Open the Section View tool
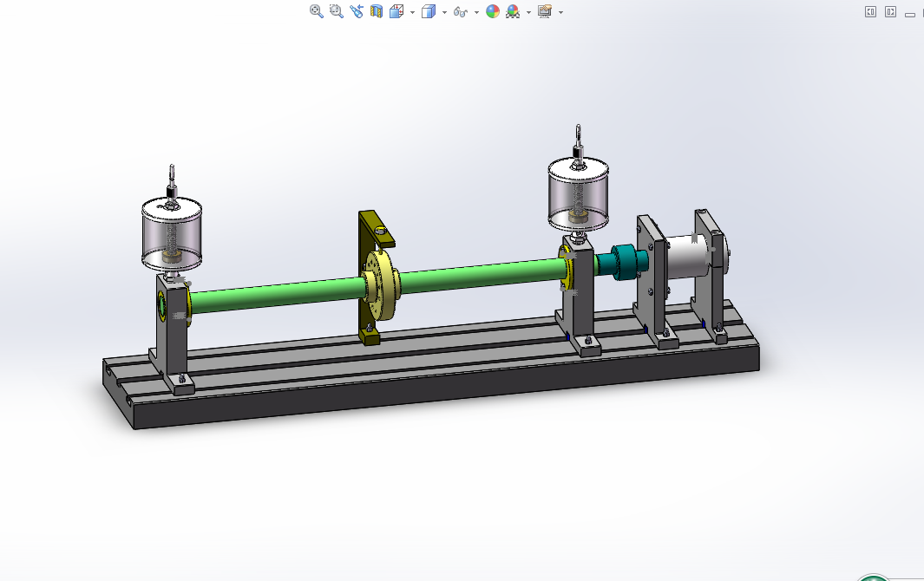Image resolution: width=924 pixels, height=581 pixels. (x=376, y=11)
